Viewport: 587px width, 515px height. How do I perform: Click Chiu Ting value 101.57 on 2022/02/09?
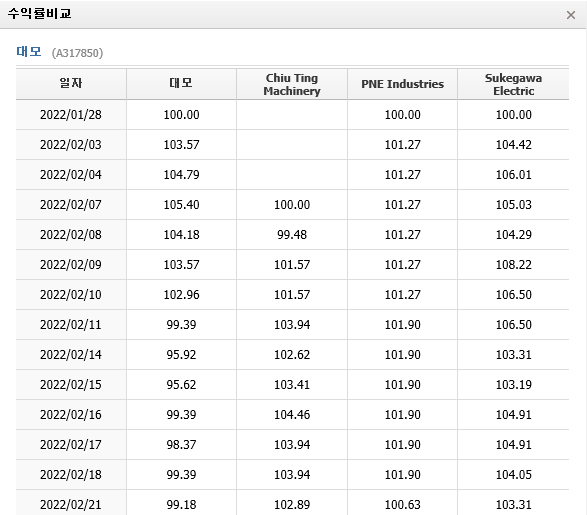click(292, 265)
